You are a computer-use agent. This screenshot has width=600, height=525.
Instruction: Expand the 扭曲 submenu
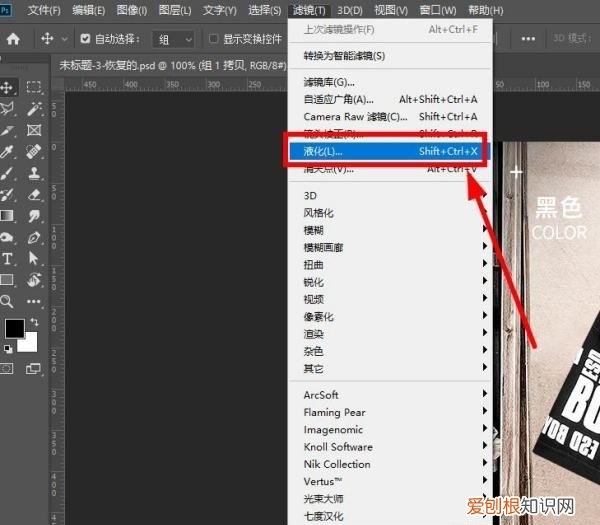point(390,264)
